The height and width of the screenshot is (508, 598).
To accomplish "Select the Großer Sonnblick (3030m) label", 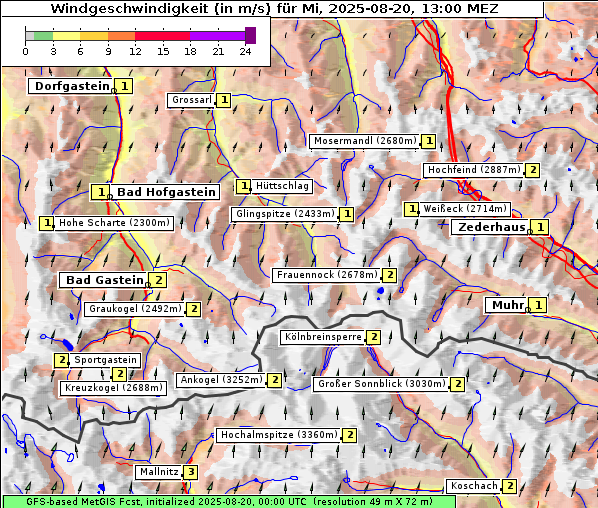I will tap(382, 384).
